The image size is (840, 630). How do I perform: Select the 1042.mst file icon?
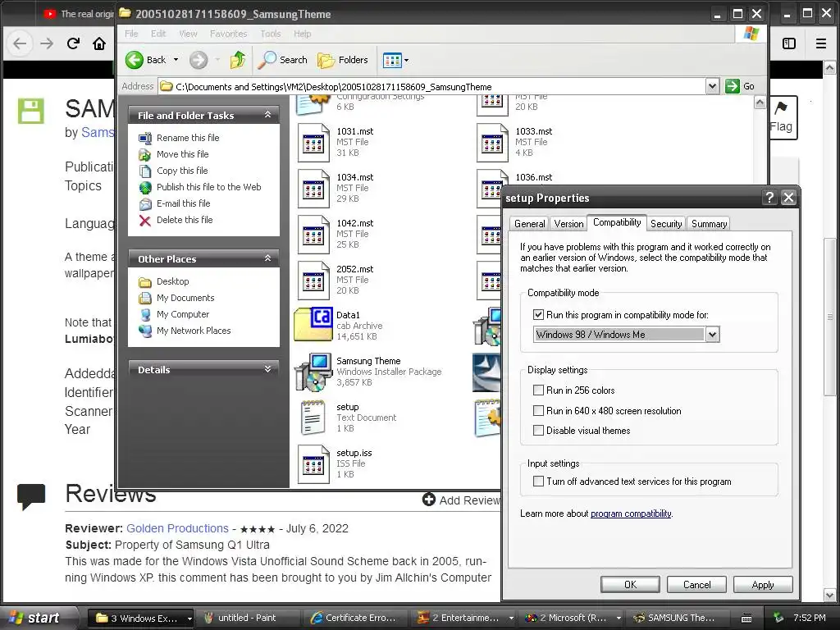pos(314,235)
